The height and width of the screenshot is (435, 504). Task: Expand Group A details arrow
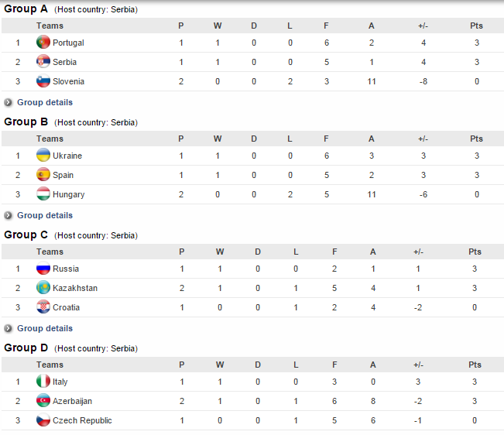coord(9,102)
